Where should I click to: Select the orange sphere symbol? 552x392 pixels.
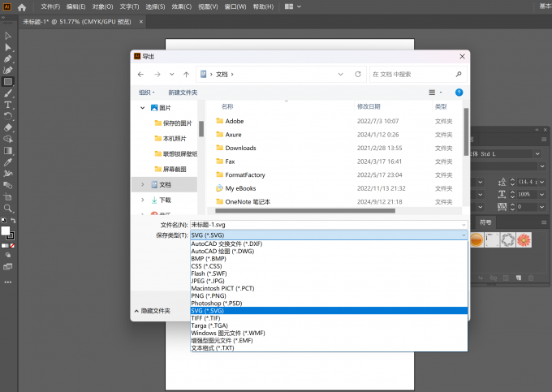(477, 240)
